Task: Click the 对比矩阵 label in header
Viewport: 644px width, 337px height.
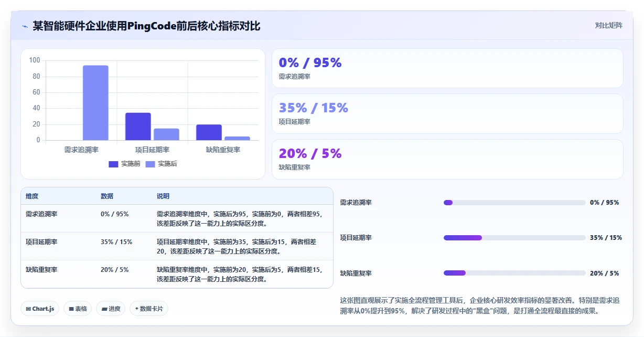Action: (x=608, y=26)
